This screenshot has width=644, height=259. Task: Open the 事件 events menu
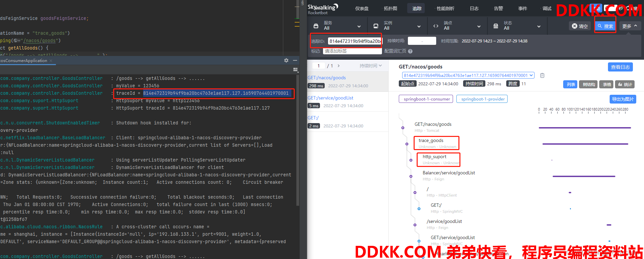pyautogui.click(x=523, y=8)
